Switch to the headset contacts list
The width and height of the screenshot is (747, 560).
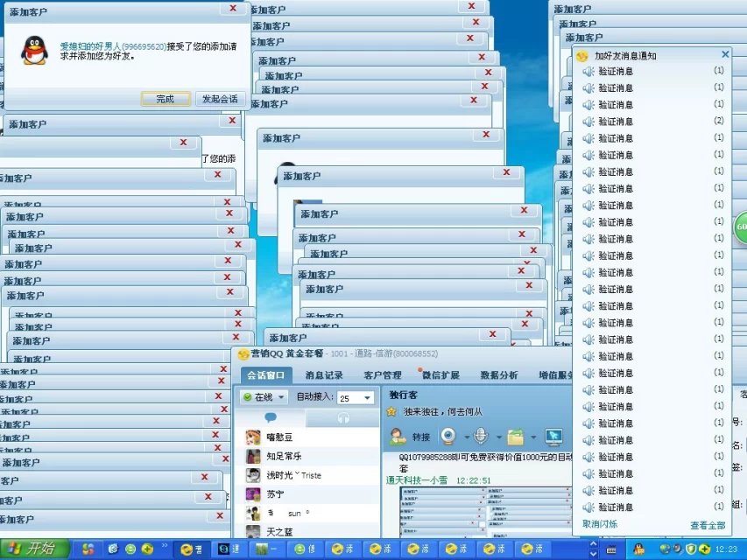[343, 418]
